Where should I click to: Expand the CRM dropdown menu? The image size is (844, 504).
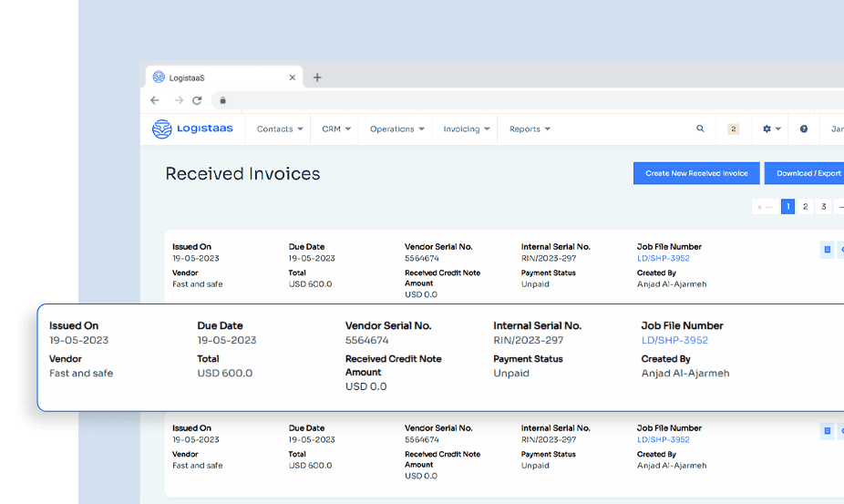click(336, 129)
